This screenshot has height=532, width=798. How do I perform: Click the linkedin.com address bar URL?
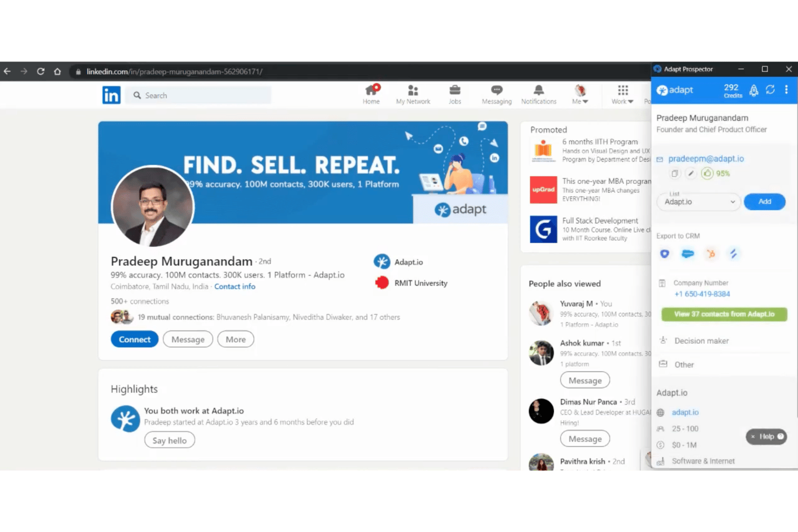point(174,72)
